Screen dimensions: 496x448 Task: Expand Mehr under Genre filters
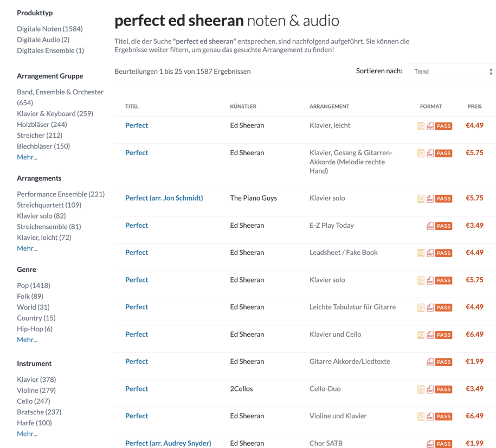click(x=27, y=340)
